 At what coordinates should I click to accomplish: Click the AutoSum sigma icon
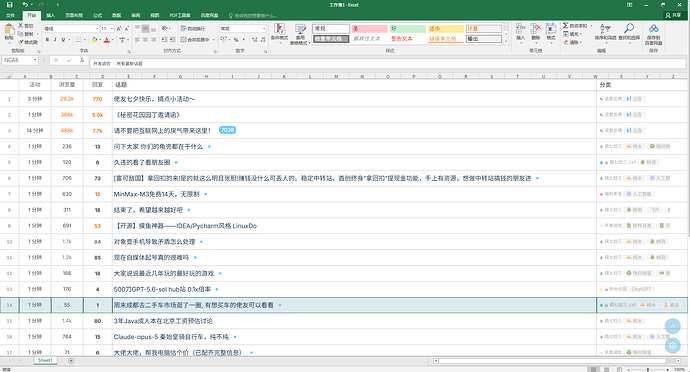[x=565, y=26]
